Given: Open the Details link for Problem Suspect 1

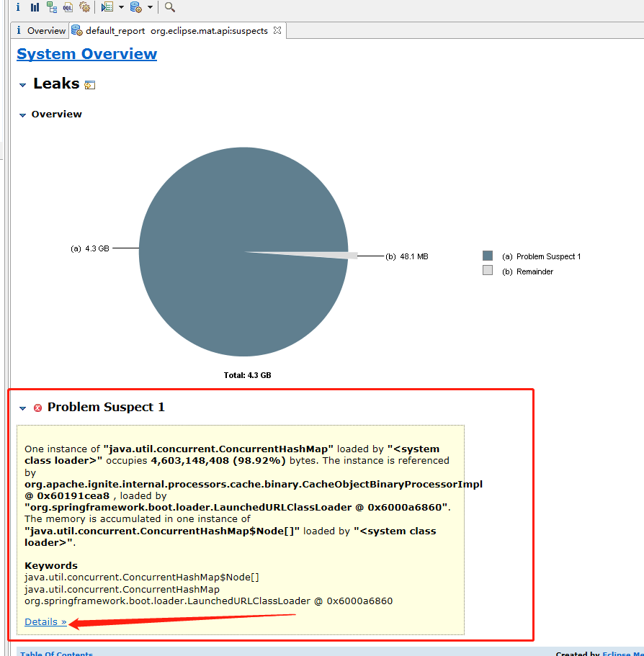Looking at the screenshot, I should pyautogui.click(x=45, y=621).
